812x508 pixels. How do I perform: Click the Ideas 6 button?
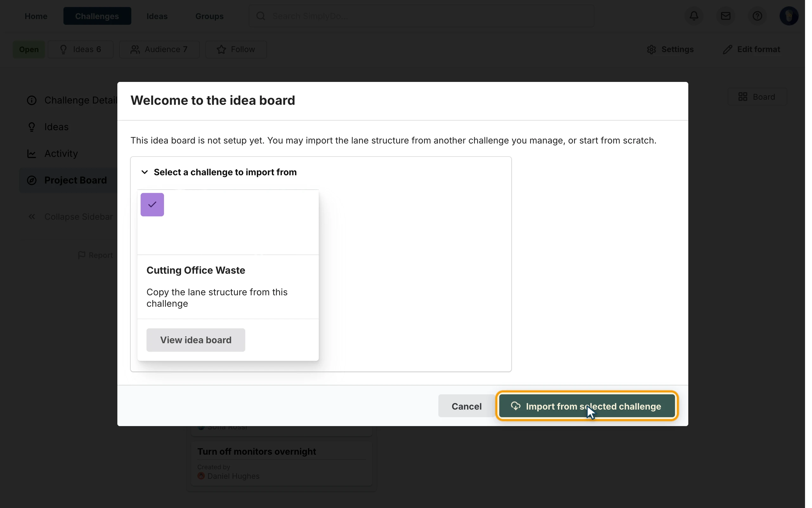(81, 50)
